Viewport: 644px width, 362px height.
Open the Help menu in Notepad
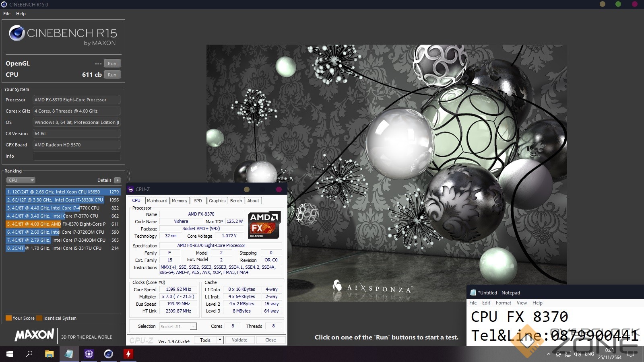point(537,303)
